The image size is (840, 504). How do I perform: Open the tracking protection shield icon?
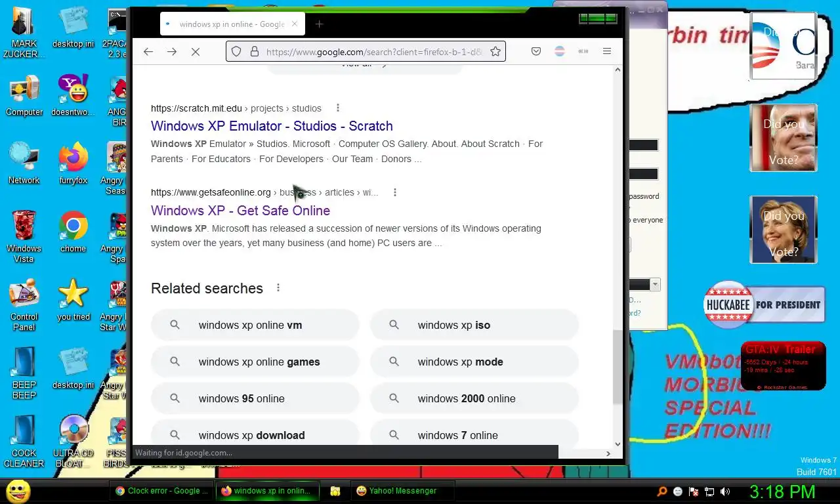(237, 51)
